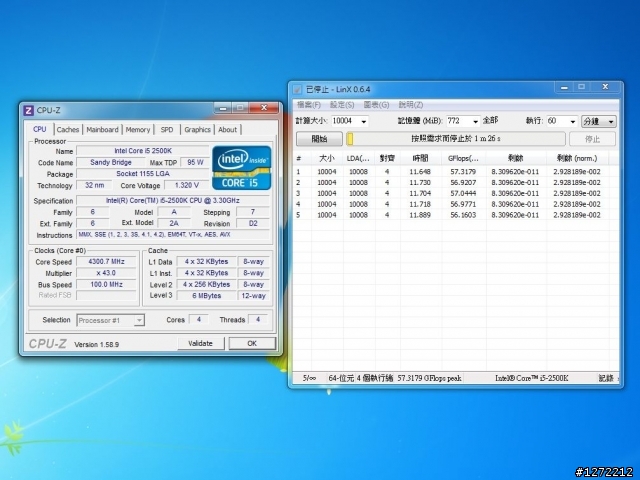
Task: Select result row with time 11.648
Action: (456, 172)
